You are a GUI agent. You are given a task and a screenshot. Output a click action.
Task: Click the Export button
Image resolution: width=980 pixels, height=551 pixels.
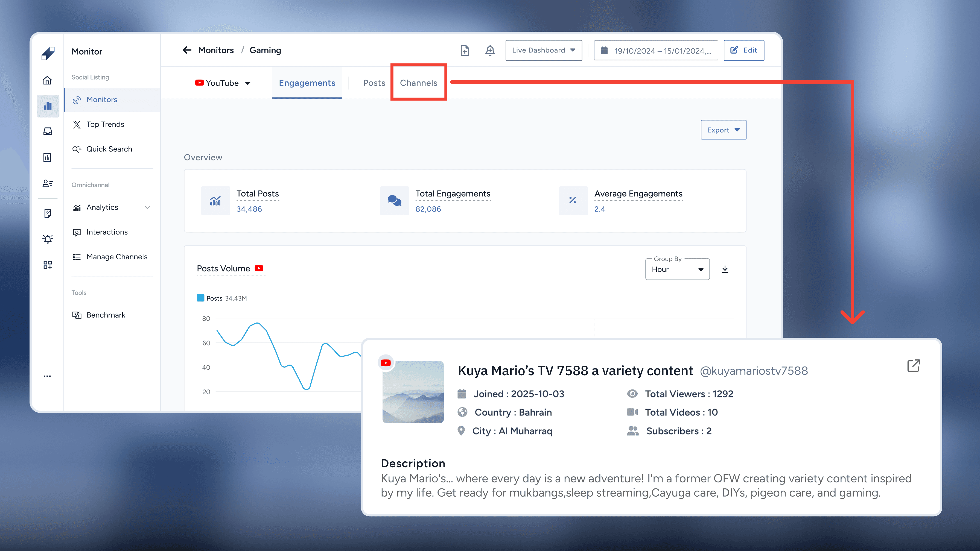tap(723, 130)
